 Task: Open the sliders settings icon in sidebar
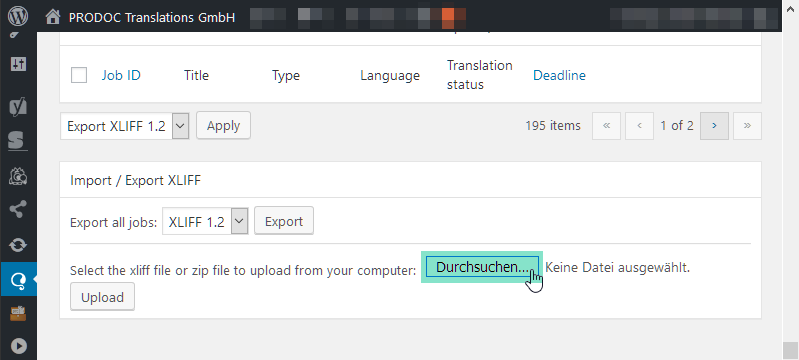tap(18, 64)
